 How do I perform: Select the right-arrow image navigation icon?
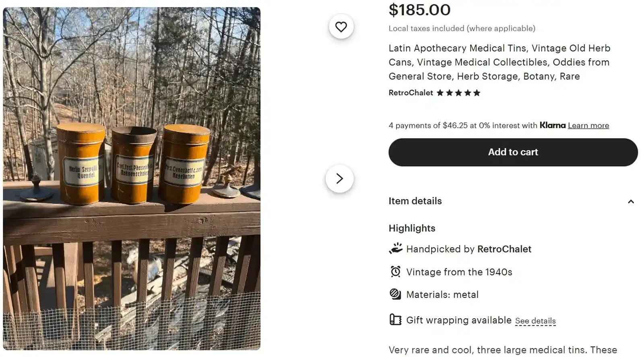coord(340,178)
